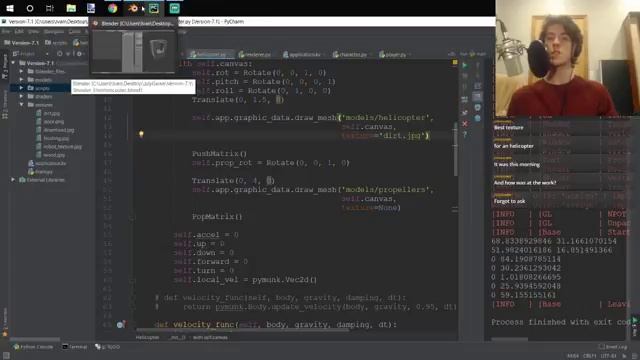Screen dimensions: 640x360
Task: Switch to the helicopter.py editor tab
Action: pyautogui.click(x=210, y=54)
